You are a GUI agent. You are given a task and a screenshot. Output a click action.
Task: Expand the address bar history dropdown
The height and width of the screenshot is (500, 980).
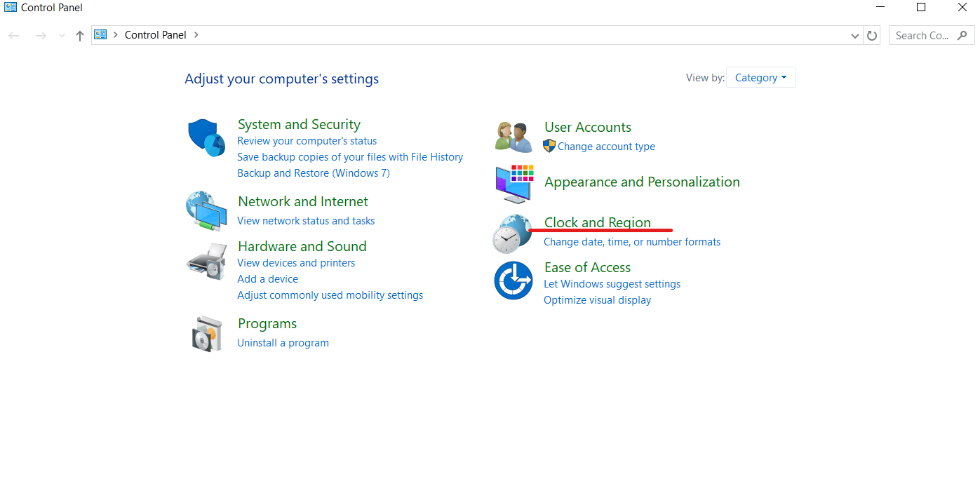pos(855,35)
